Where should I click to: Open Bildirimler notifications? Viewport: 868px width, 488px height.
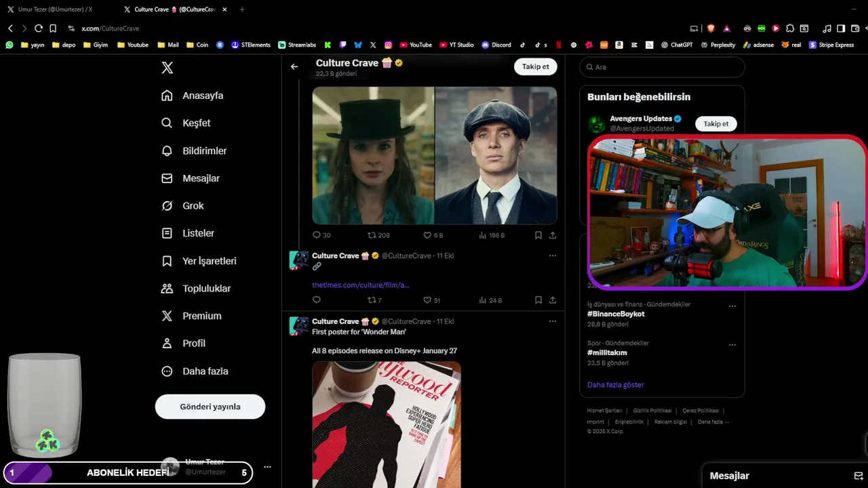[194, 150]
